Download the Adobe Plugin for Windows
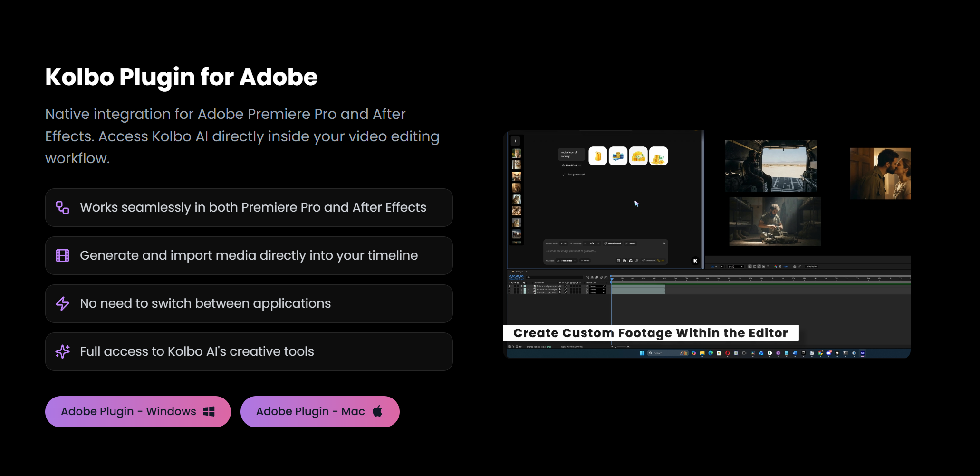 [x=138, y=412]
